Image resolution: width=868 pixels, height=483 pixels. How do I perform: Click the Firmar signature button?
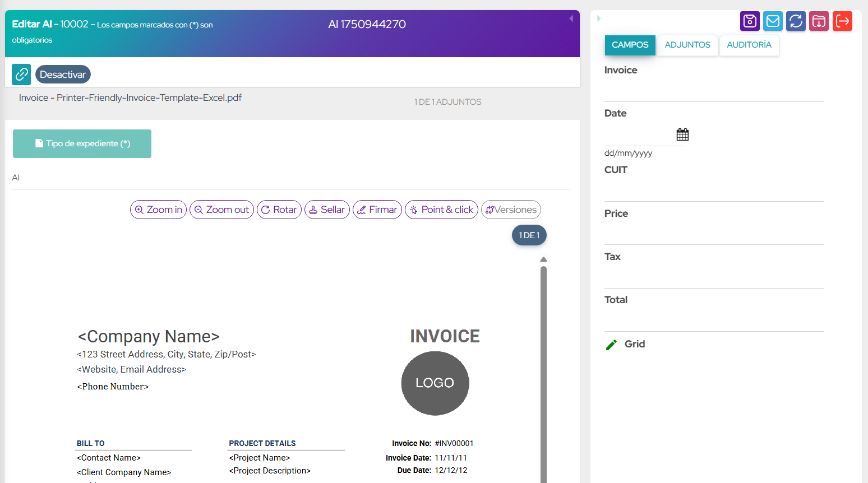377,210
